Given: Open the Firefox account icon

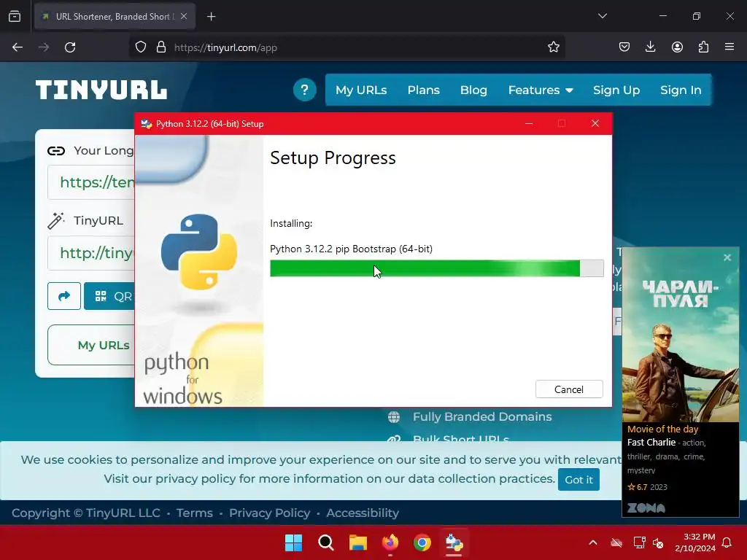Looking at the screenshot, I should tap(677, 47).
